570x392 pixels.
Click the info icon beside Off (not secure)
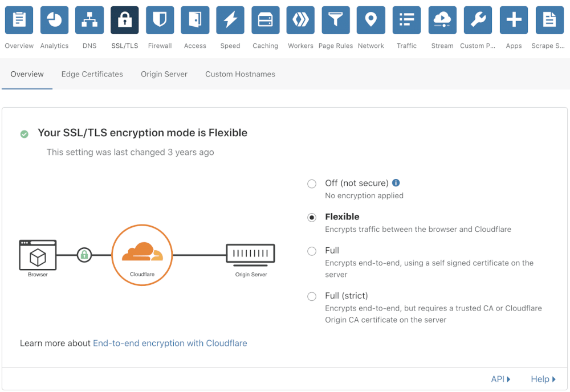click(x=396, y=183)
